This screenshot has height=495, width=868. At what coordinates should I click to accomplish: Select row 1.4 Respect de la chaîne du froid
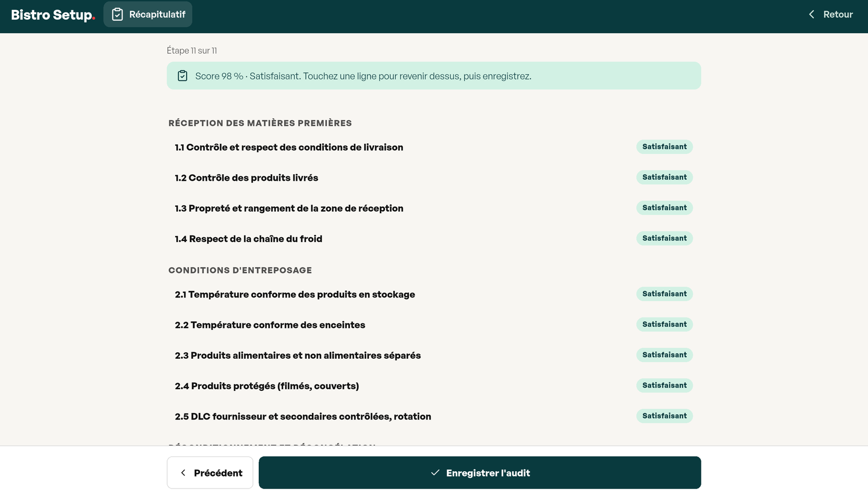coord(434,238)
